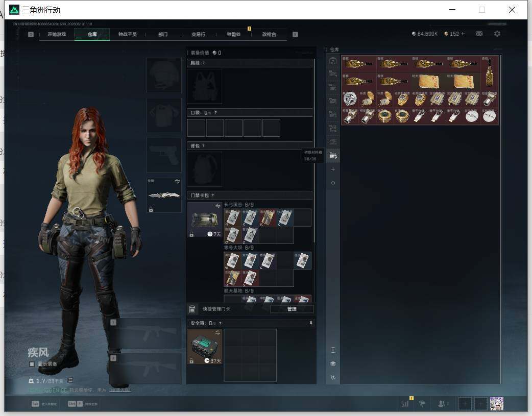
Task: Select the first gold item in stash top row
Action: point(359,64)
